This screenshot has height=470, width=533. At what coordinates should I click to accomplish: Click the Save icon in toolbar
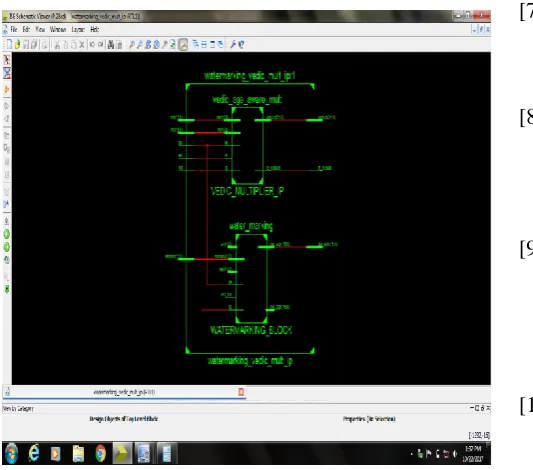(x=26, y=44)
